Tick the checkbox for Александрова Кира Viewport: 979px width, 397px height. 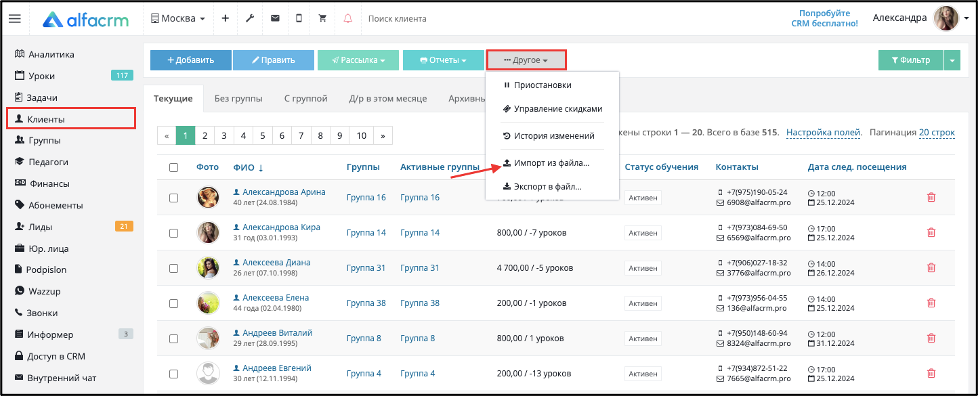(174, 233)
